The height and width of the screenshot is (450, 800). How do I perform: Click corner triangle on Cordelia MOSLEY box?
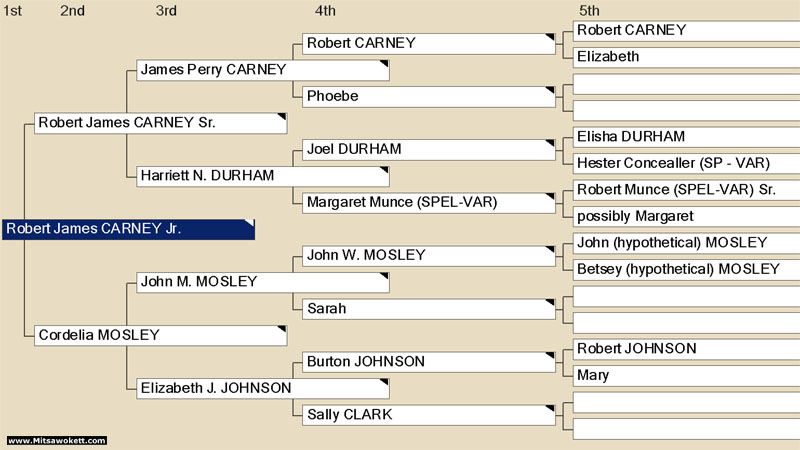[x=282, y=329]
